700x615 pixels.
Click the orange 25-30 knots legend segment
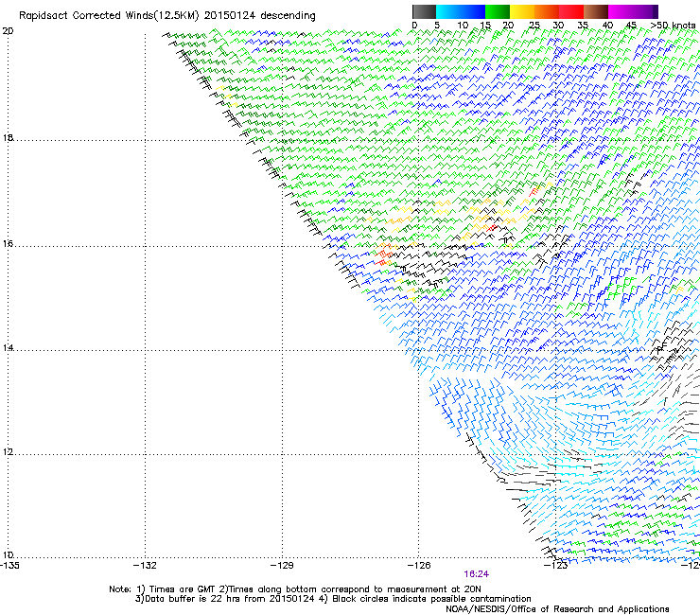pos(547,11)
